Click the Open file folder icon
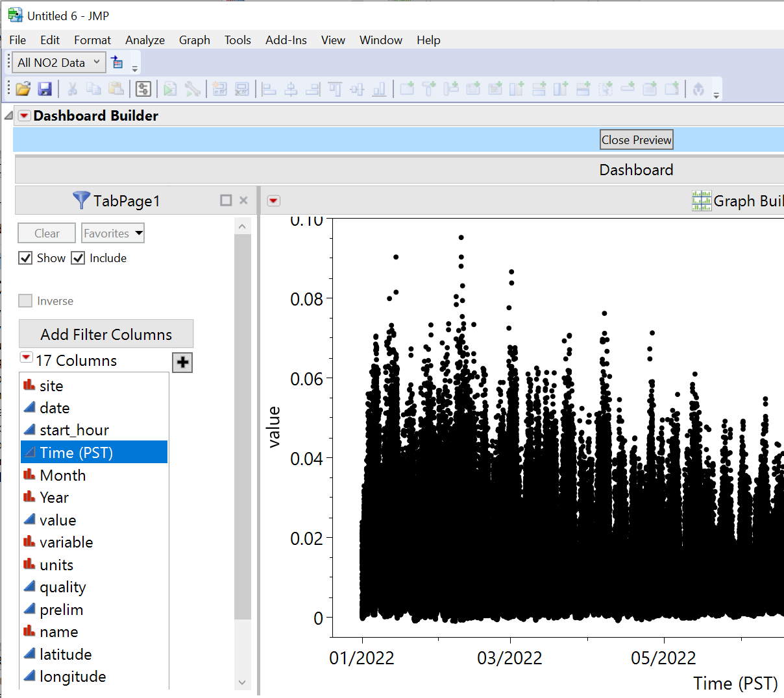The image size is (784, 698). click(x=23, y=89)
